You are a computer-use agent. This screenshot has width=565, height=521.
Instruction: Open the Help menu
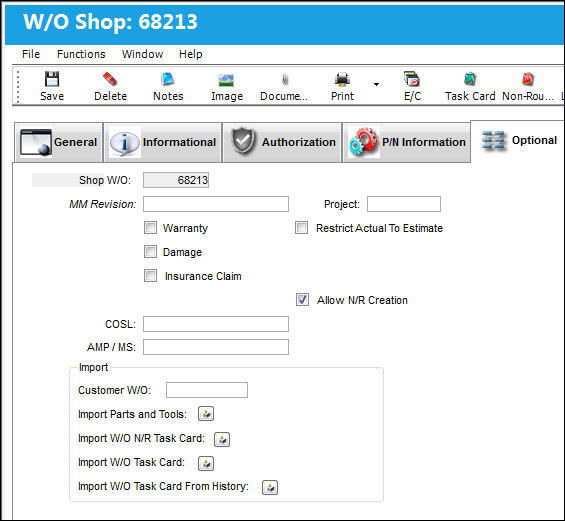191,54
